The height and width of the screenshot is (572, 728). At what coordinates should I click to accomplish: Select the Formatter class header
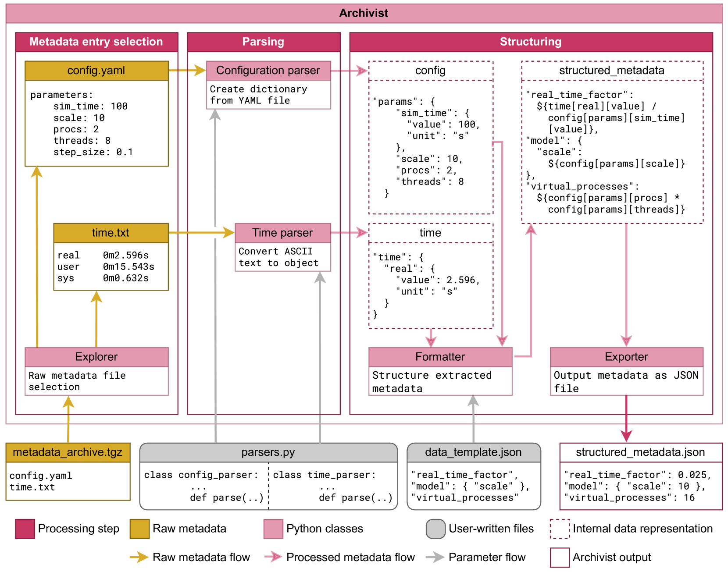[440, 357]
